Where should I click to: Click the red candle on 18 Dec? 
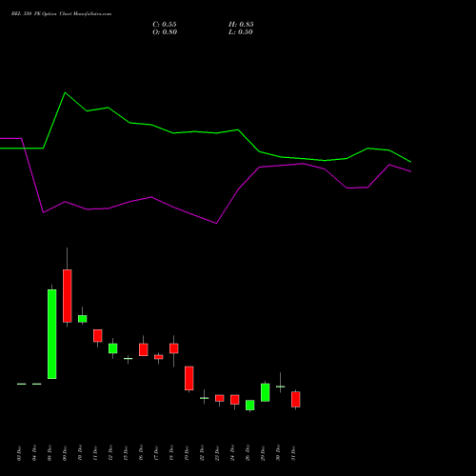174,348
